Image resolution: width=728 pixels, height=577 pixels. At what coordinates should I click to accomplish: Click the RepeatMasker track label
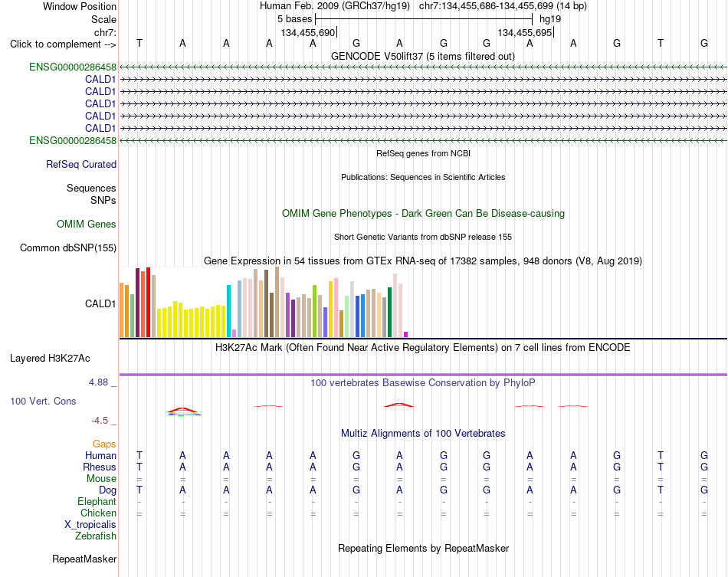pyautogui.click(x=84, y=559)
